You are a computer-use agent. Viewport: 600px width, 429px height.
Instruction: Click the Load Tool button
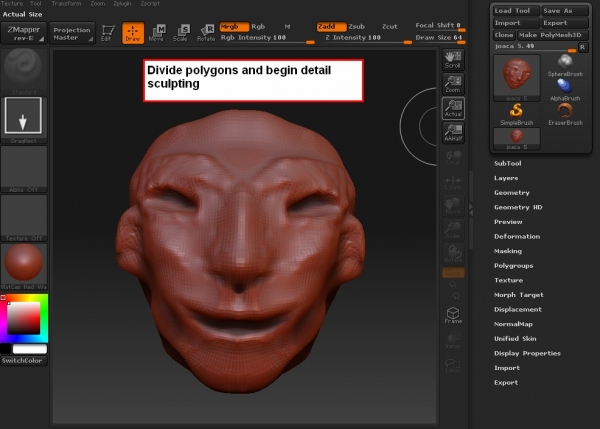click(x=516, y=11)
